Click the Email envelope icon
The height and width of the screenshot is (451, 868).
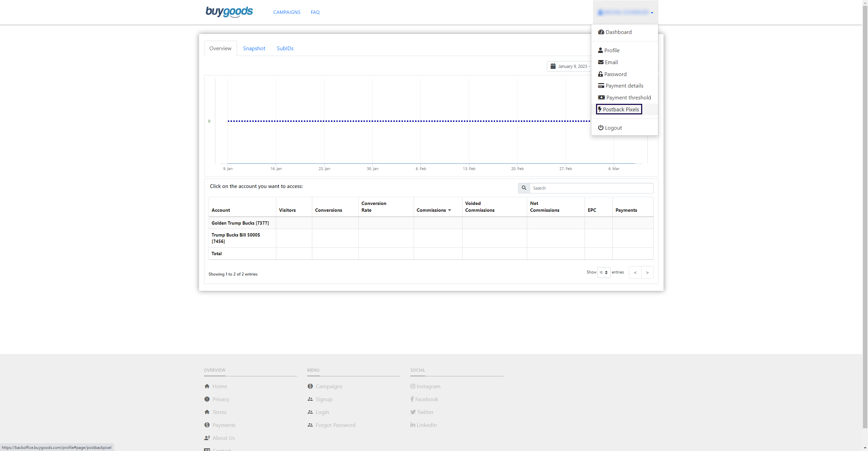point(600,62)
